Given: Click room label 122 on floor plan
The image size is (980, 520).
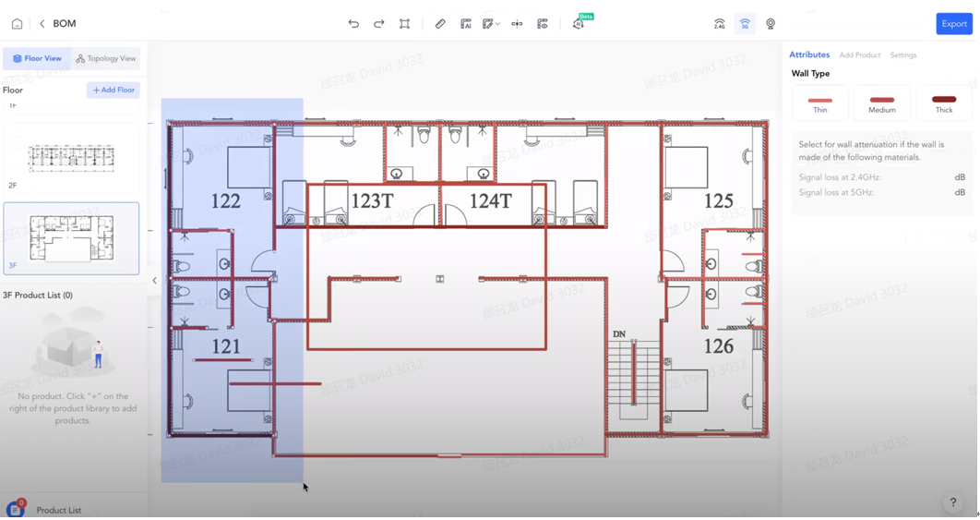Looking at the screenshot, I should pyautogui.click(x=226, y=200).
